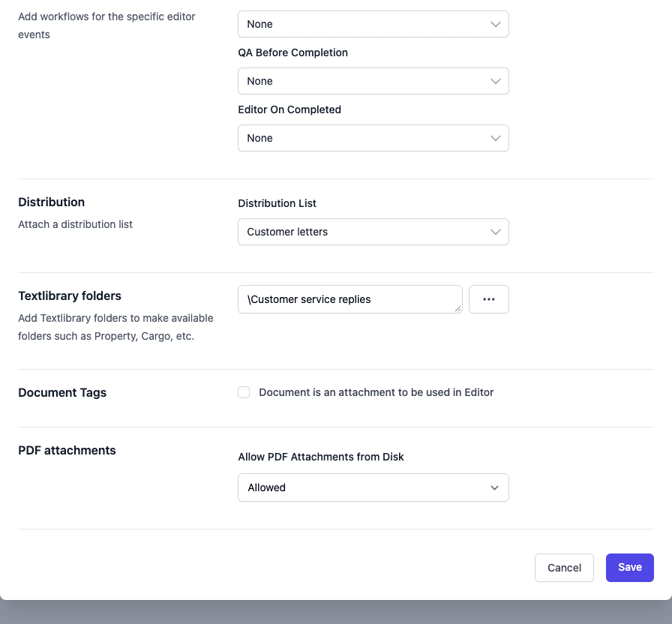Click the Distribution section heading

[52, 202]
